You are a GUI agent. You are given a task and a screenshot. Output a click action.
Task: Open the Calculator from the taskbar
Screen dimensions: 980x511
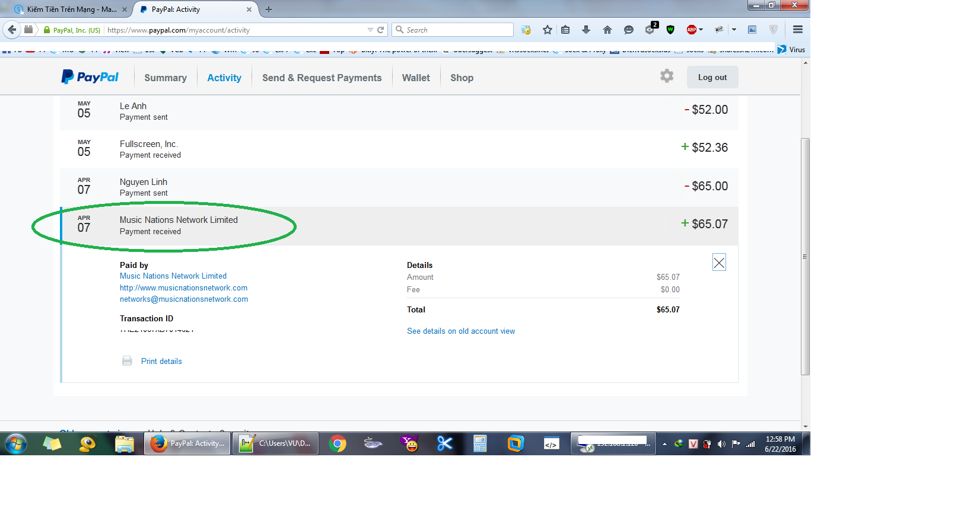click(480, 443)
